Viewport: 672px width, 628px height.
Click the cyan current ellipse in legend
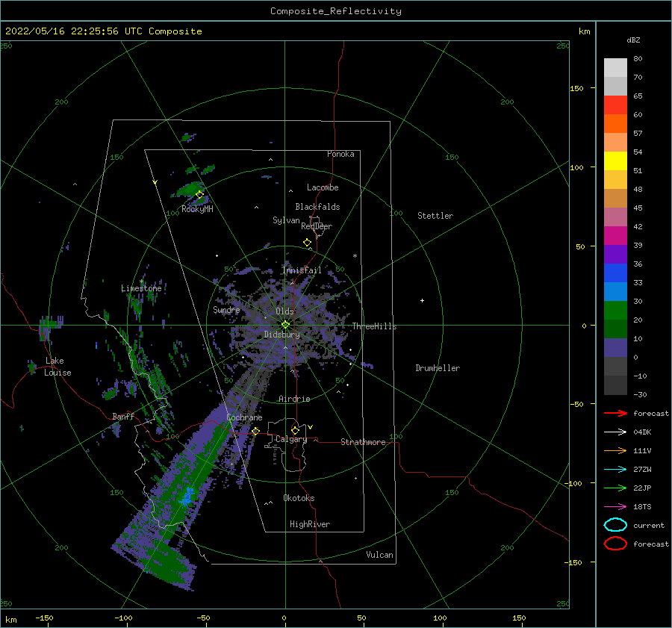click(615, 525)
